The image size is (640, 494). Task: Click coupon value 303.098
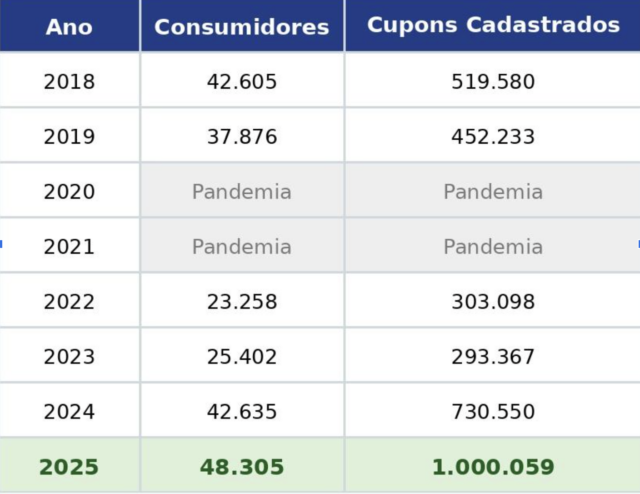[493, 302]
